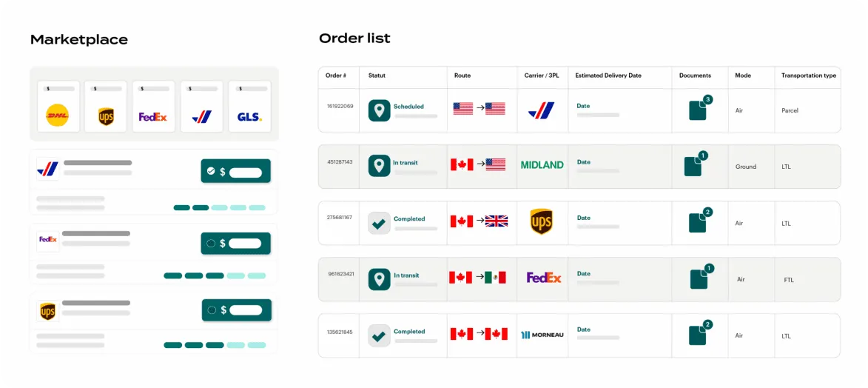
Task: Select the DHL carrier card
Action: tap(58, 107)
